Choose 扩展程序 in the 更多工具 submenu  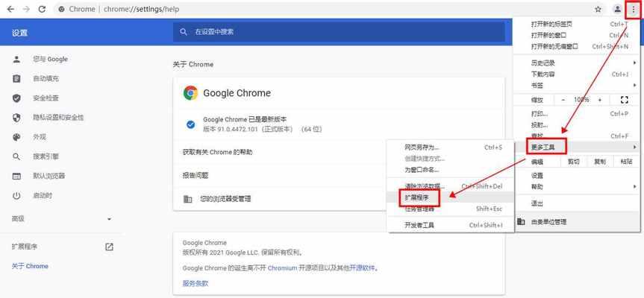(451, 197)
